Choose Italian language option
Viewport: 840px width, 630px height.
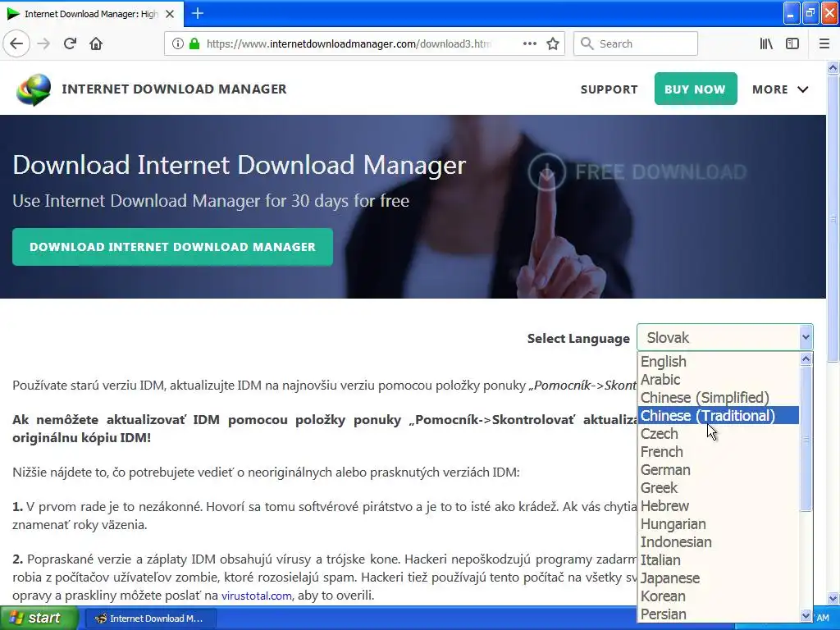pyautogui.click(x=718, y=560)
